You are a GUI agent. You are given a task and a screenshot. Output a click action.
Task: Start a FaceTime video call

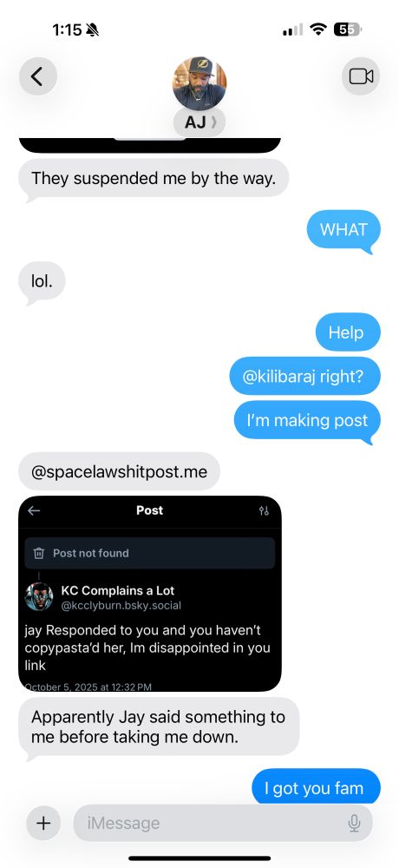coord(361,76)
